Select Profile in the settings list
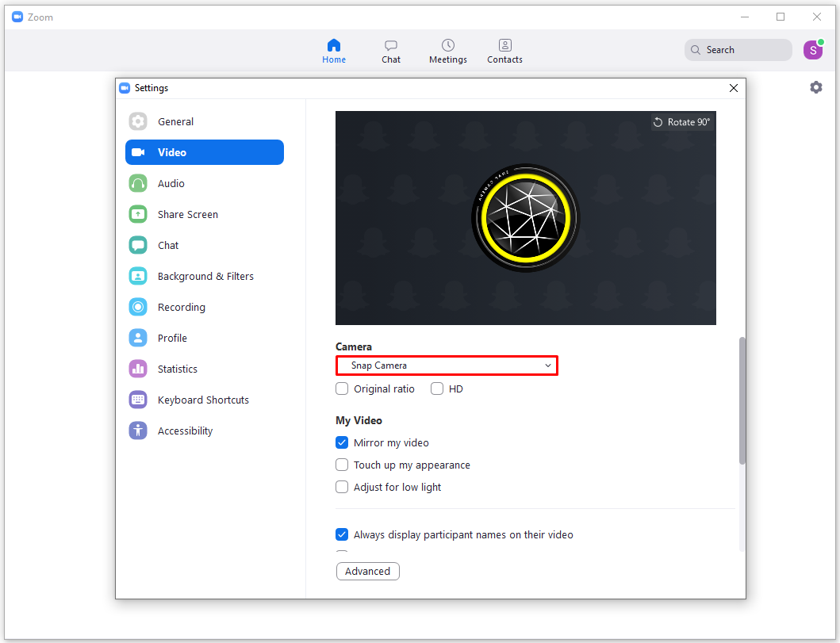 point(172,339)
